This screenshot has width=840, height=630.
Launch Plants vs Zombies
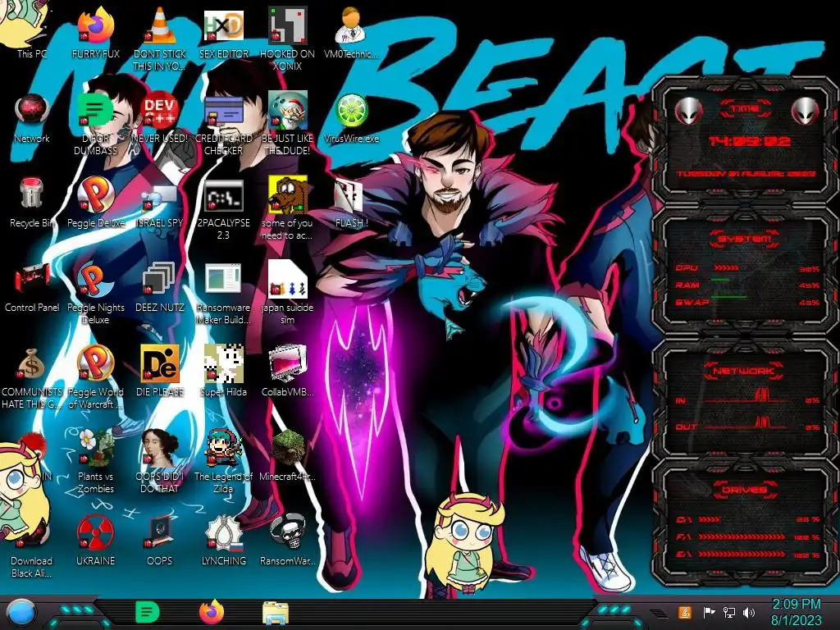coord(95,461)
